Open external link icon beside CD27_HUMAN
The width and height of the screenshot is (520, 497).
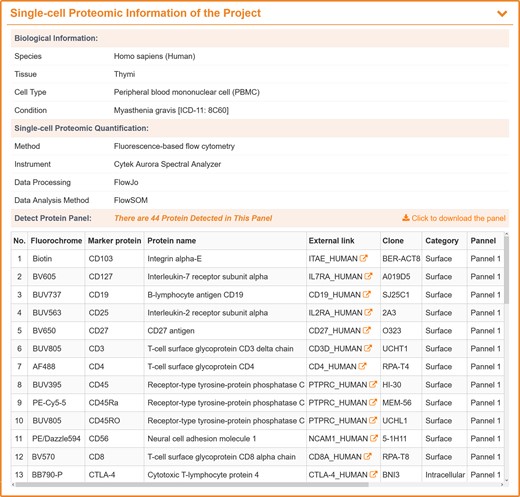point(366,330)
